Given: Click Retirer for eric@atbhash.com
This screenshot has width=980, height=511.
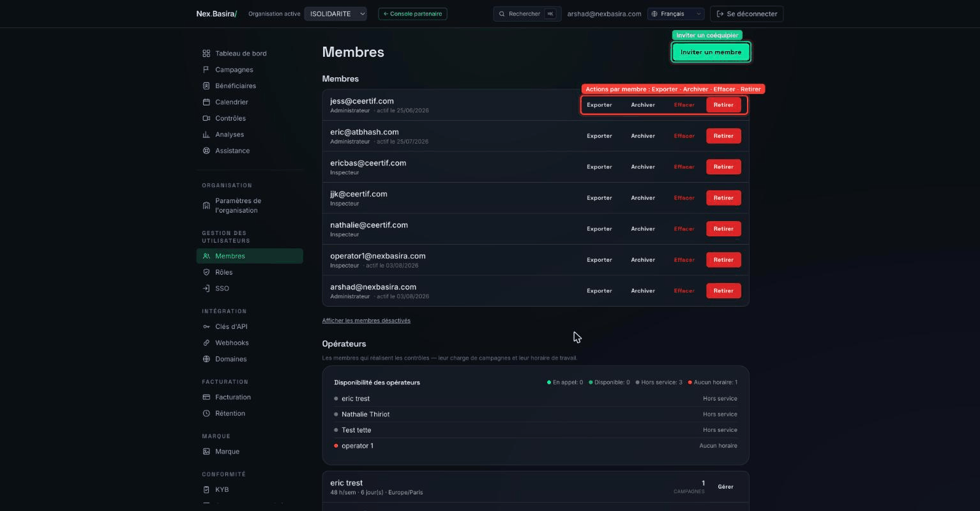Looking at the screenshot, I should (723, 136).
